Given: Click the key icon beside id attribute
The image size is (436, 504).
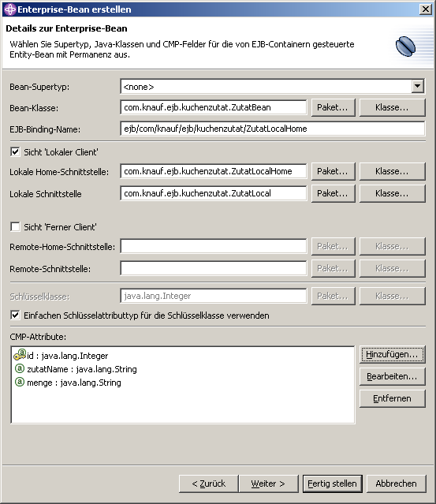Looking at the screenshot, I should click(20, 355).
